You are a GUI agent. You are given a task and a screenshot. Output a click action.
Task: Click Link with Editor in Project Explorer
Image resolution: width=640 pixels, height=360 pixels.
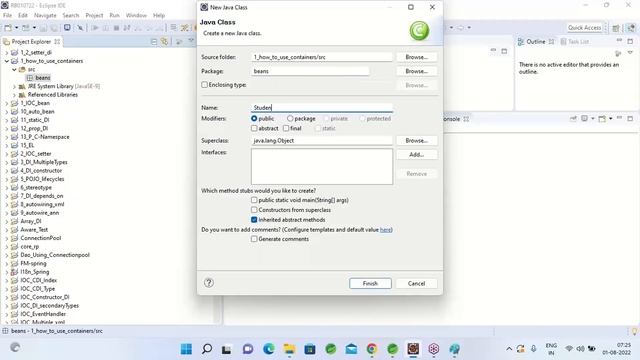click(x=164, y=42)
